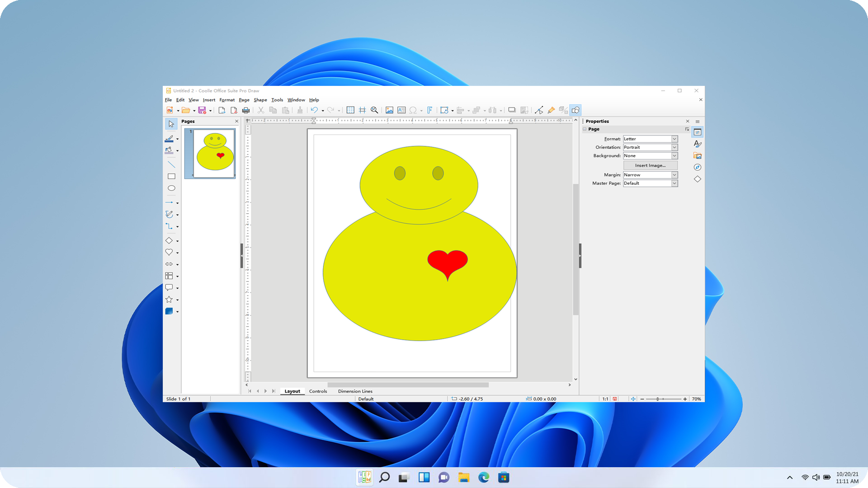Select the Zoom tool in the toolbar
This screenshot has width=868, height=488.
[x=374, y=110]
